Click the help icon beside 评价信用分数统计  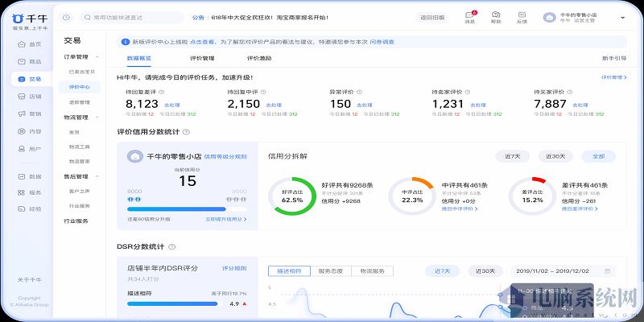click(x=186, y=131)
